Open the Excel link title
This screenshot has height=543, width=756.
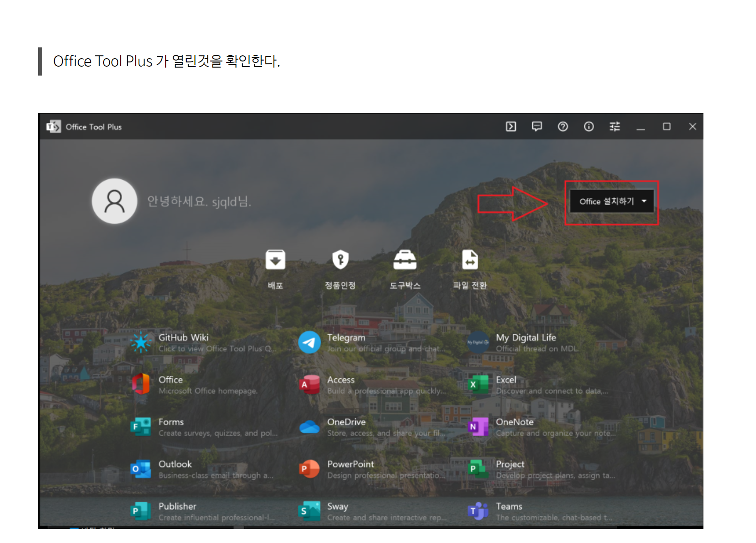point(506,380)
